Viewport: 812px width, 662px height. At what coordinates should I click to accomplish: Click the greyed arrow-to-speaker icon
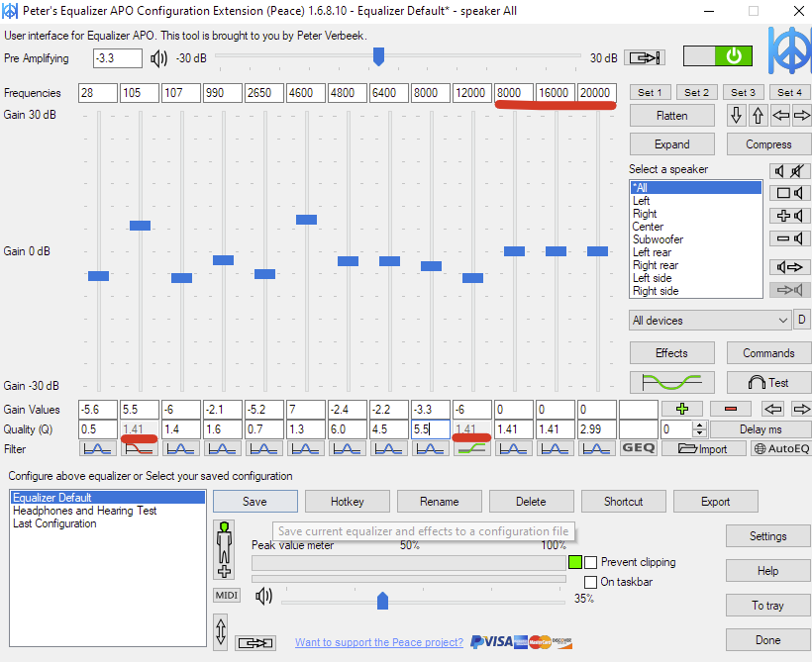[790, 290]
